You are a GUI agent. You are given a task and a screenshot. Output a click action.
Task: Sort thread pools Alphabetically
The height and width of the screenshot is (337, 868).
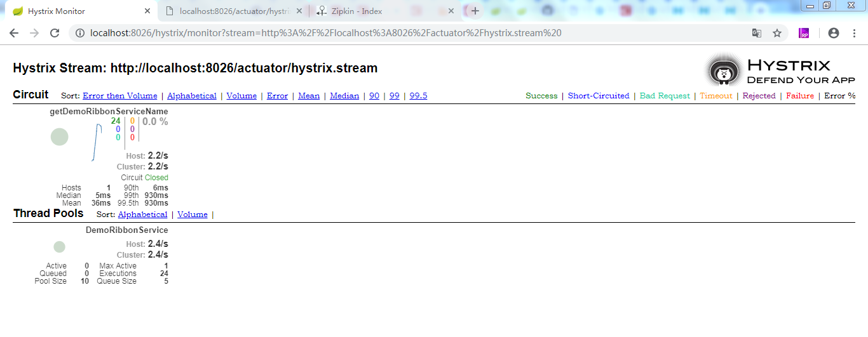click(142, 215)
